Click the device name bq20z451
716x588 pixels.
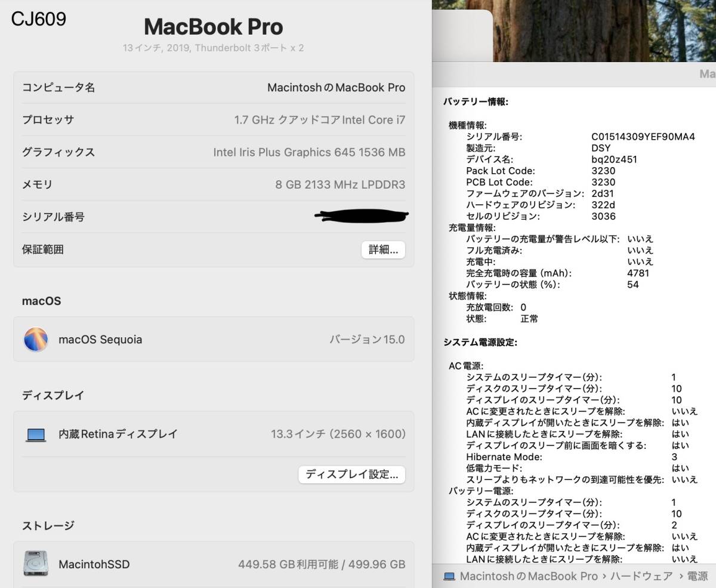[x=614, y=159]
